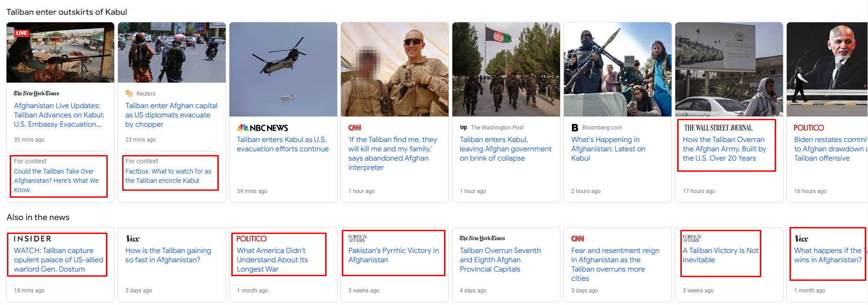The height and width of the screenshot is (305, 868).
Task: Click the New York Times logo above Afghanistan Live Updates
Action: coord(36,93)
